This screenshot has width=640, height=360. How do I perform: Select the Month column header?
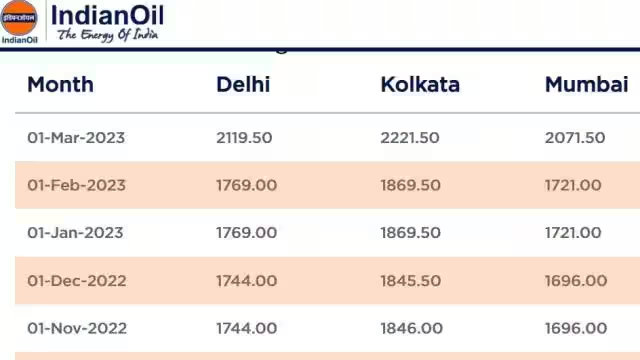(x=60, y=84)
